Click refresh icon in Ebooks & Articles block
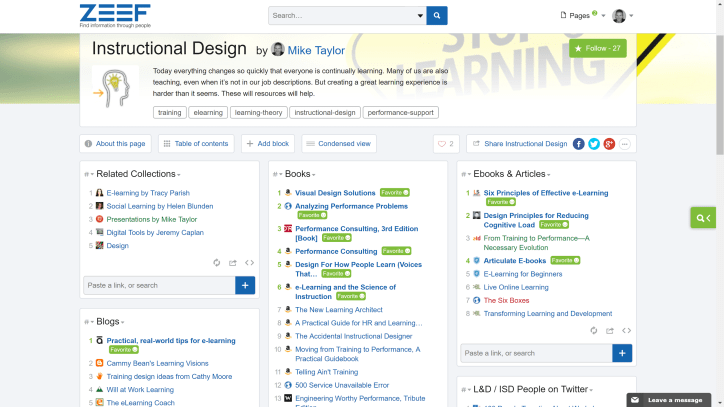724x407 pixels. [593, 330]
